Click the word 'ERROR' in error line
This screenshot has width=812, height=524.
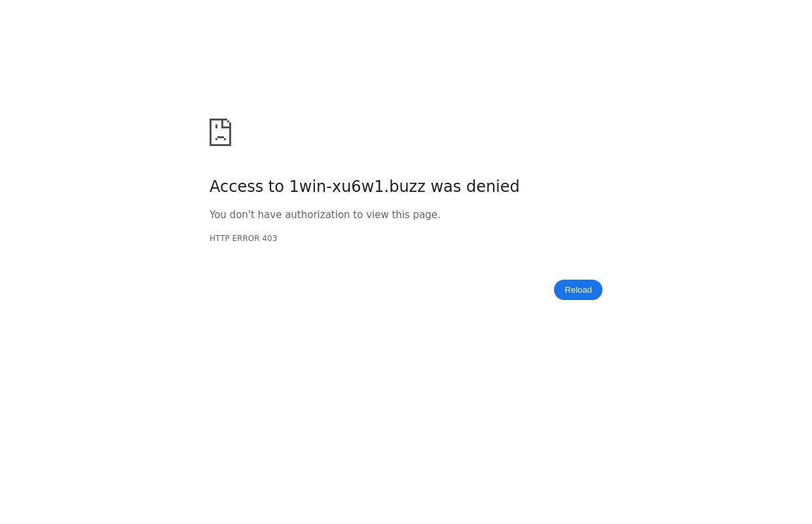(246, 238)
